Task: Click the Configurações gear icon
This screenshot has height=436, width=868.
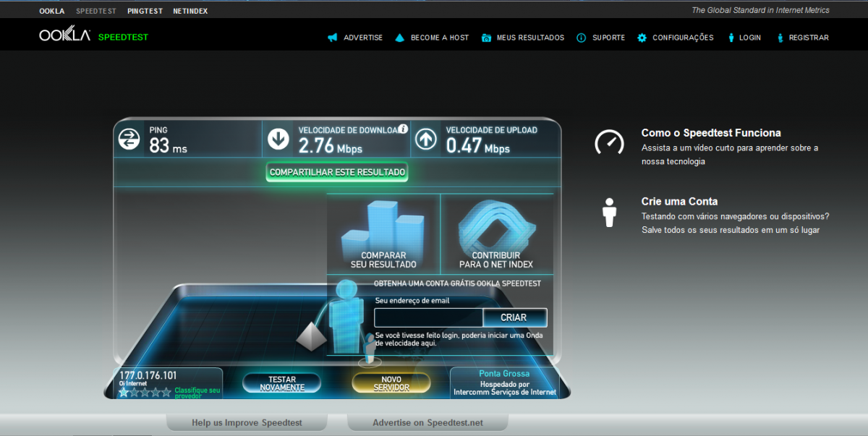Action: 642,38
